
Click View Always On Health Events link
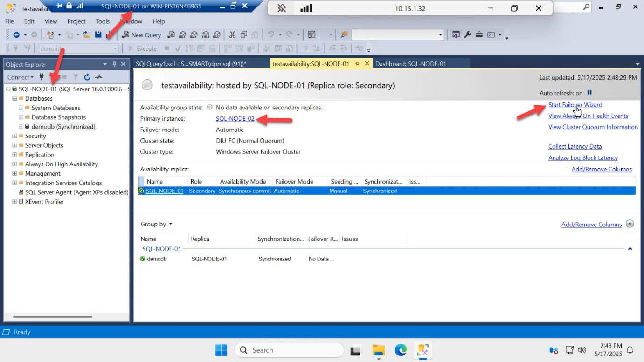coord(588,116)
